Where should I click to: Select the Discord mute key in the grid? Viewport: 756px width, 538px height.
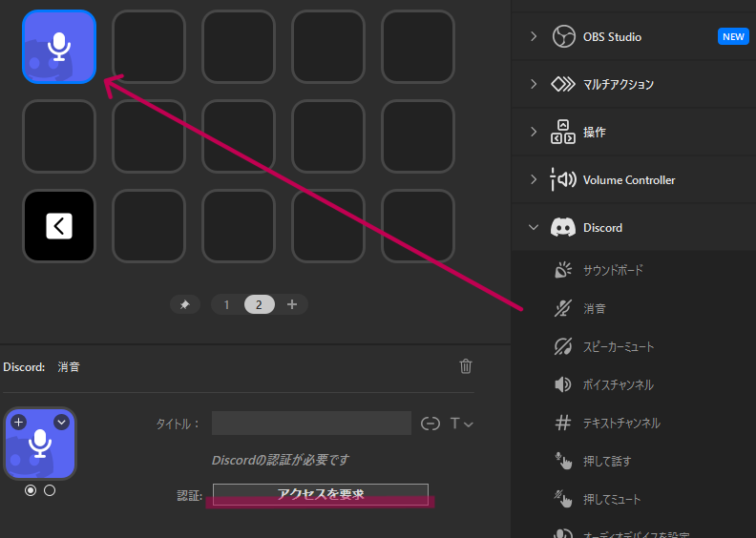[59, 47]
